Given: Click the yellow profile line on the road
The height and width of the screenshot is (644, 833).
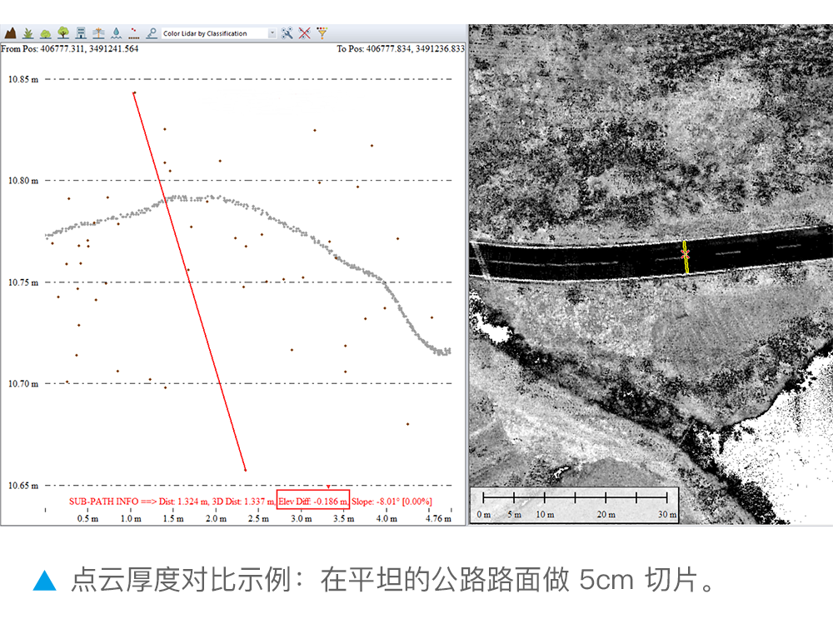Looking at the screenshot, I should 686,257.
